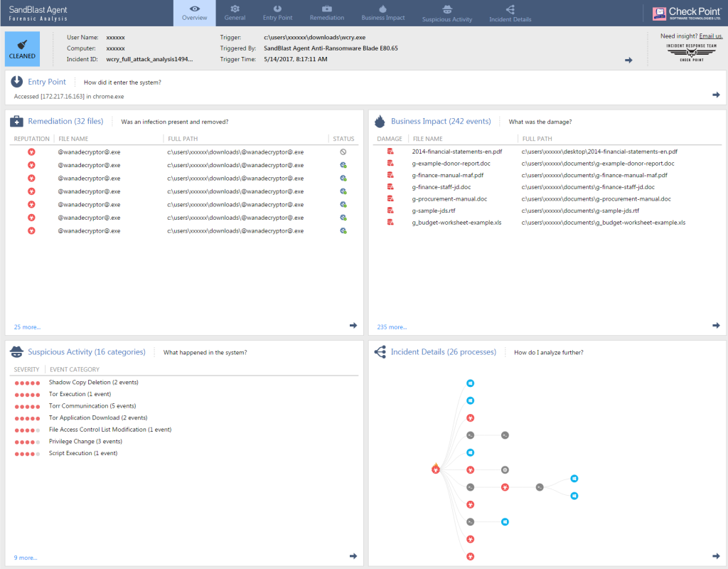Image resolution: width=728 pixels, height=569 pixels.
Task: Switch to the Overview tab
Action: 195,13
